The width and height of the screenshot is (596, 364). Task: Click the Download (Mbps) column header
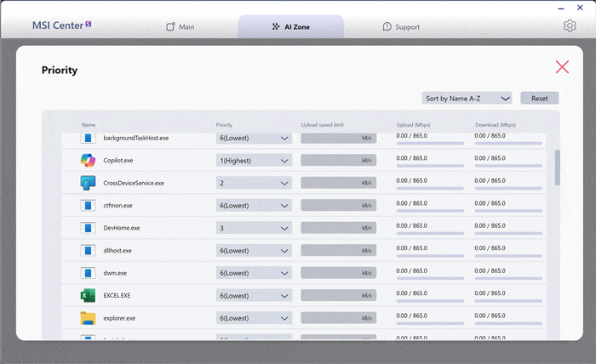click(x=496, y=125)
